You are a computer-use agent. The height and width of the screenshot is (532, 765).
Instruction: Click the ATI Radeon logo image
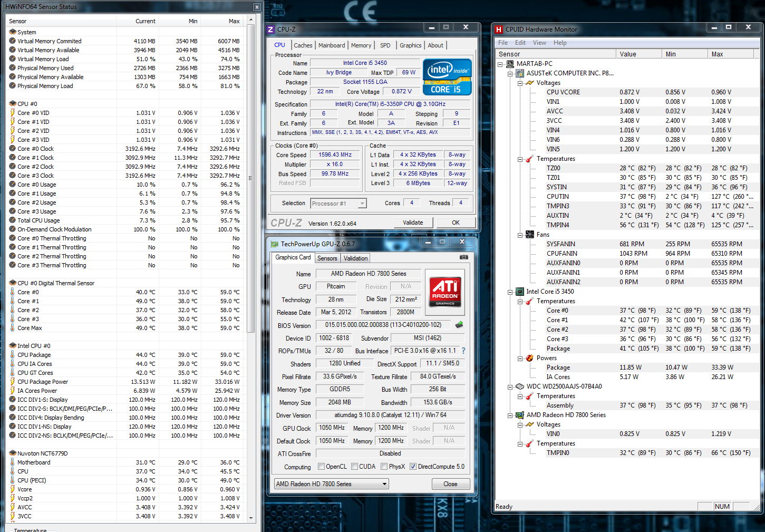[446, 292]
